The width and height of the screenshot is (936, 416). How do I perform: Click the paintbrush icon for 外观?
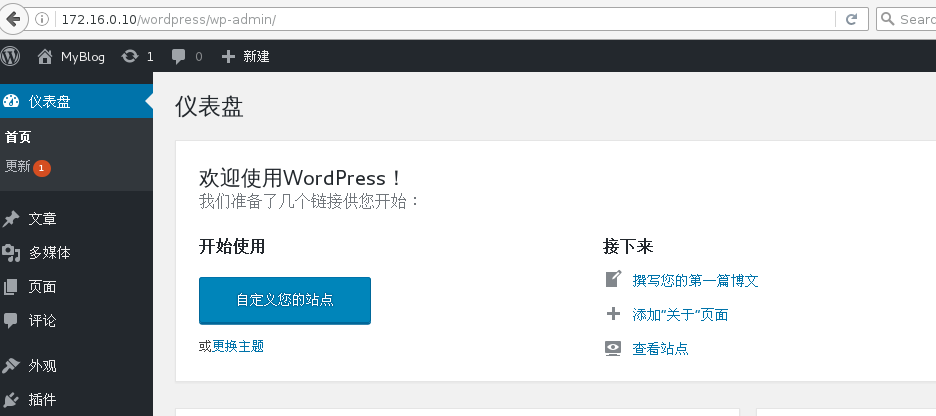tap(11, 366)
